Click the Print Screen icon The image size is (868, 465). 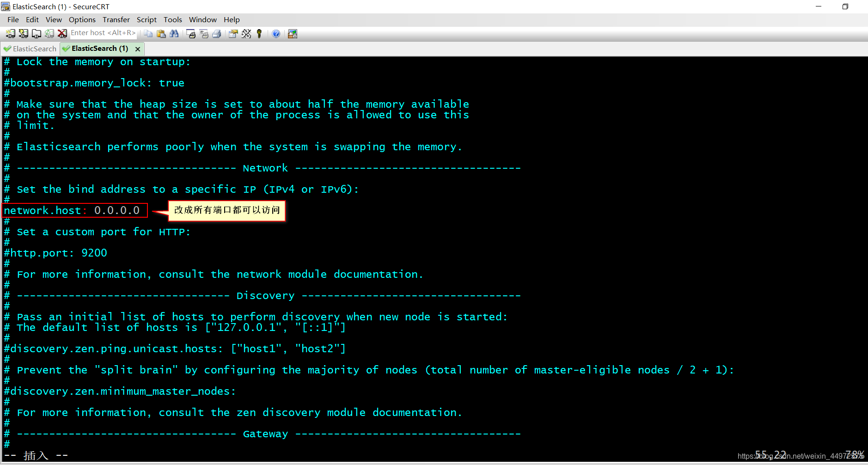tap(190, 34)
